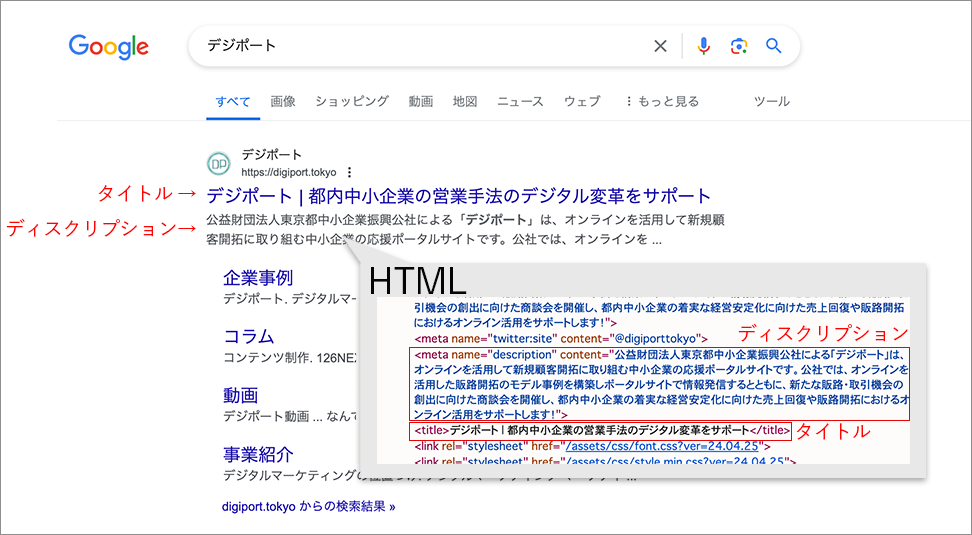
Task: Clear the search box with X
Action: coord(661,46)
